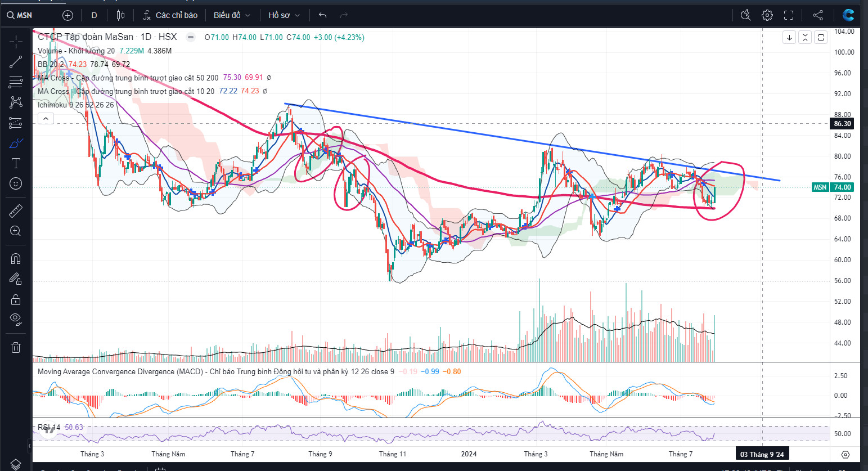
Task: Maximize the main chart pane
Action: pos(821,37)
